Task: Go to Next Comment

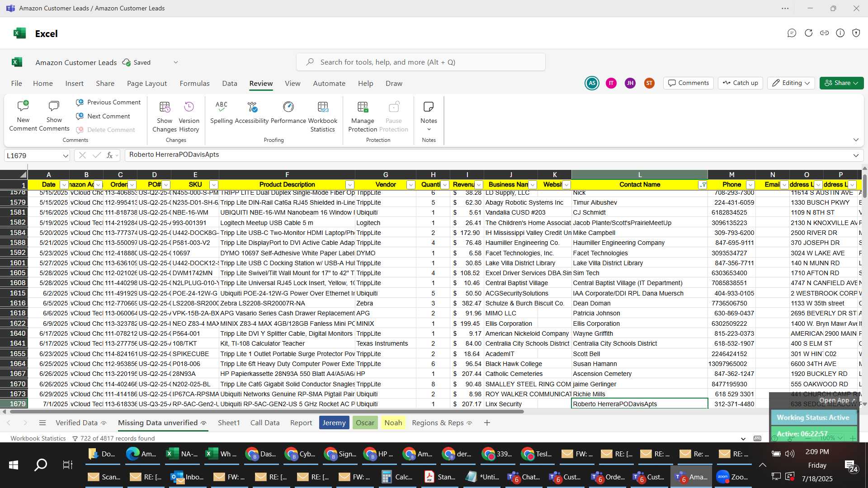Action: click(103, 116)
